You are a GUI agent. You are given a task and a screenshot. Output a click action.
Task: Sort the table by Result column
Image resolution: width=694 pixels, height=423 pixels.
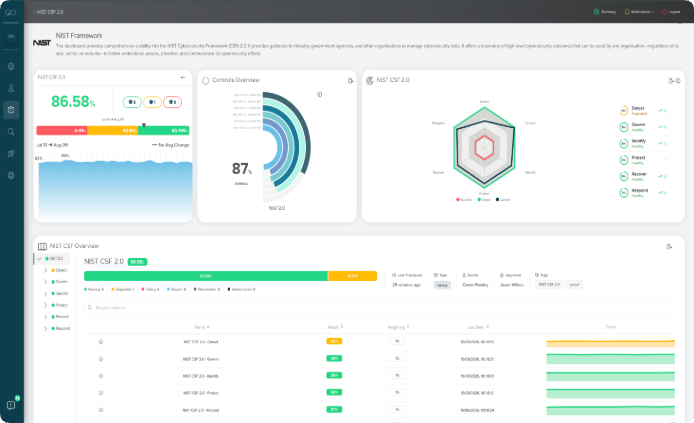(x=335, y=327)
